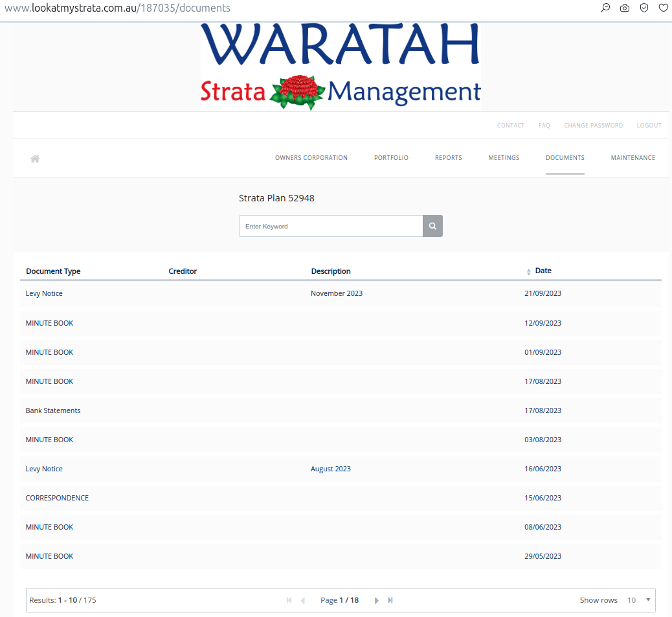Jump to first page arrow
The image size is (672, 617).
[289, 601]
